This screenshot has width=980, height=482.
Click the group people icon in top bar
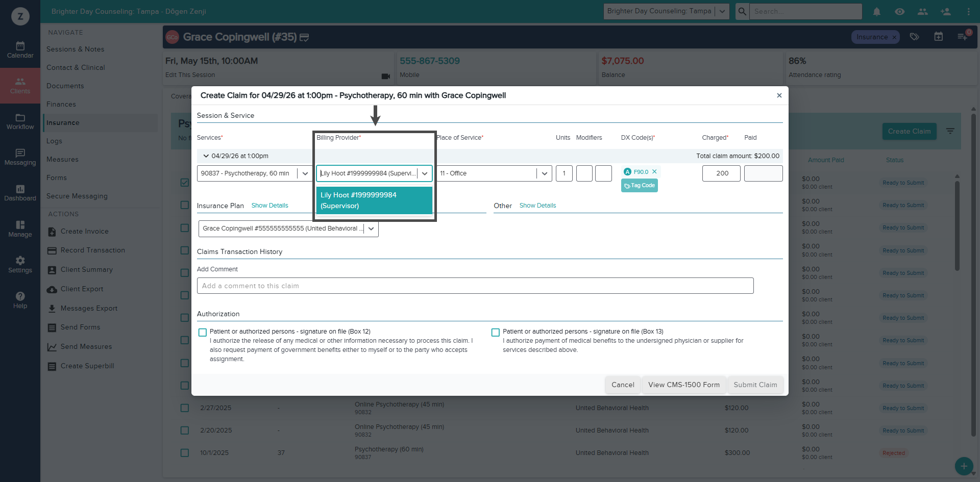tap(923, 11)
